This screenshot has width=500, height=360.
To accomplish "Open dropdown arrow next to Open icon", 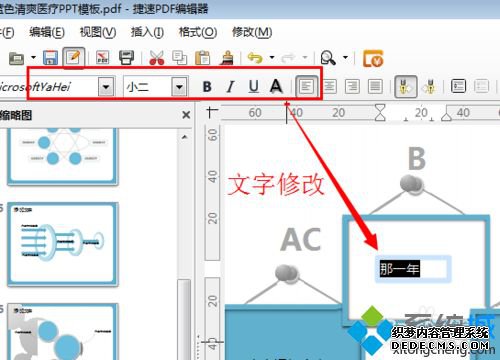I will [x=33, y=57].
